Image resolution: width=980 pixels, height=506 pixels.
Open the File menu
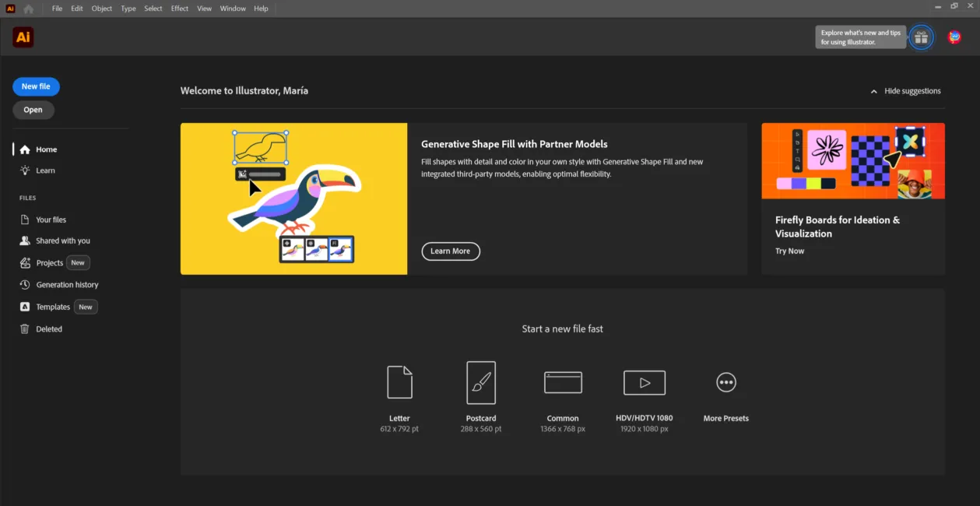click(x=58, y=9)
